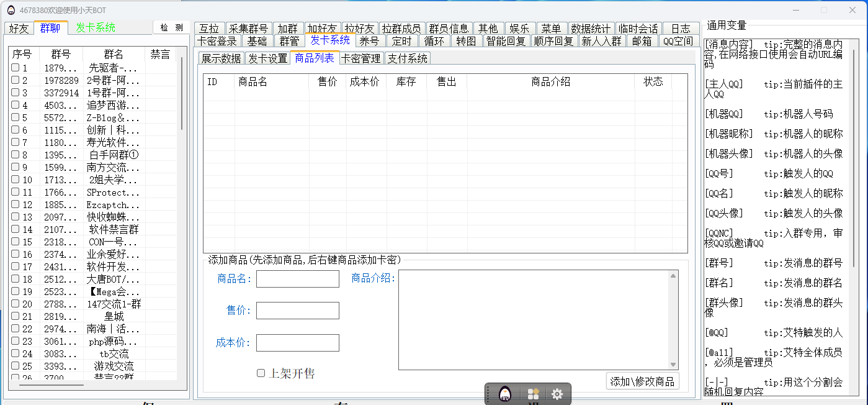Grab the dotted drag handle on floating toolbar
The image size is (868, 405).
click(489, 394)
